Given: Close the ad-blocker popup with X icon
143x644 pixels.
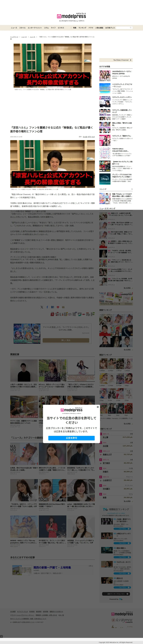Looking at the screenshot, I should 98,407.
